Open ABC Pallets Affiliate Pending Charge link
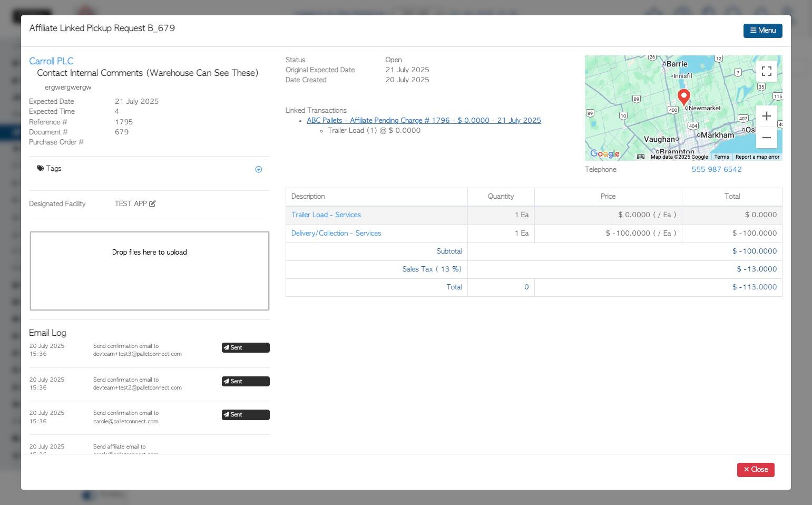The width and height of the screenshot is (812, 505). 424,120
